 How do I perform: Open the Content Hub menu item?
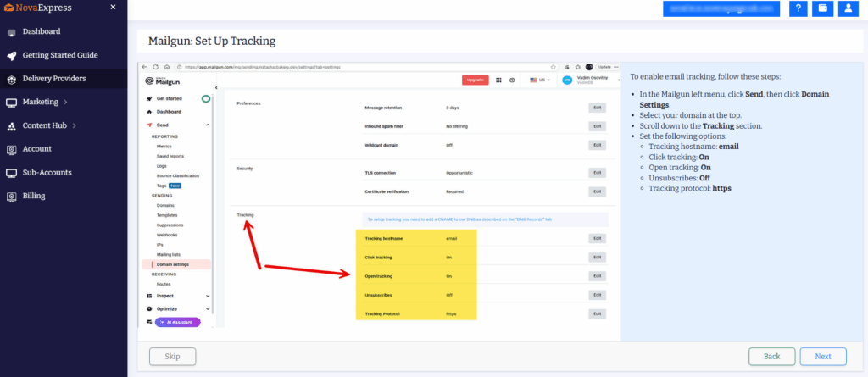44,125
